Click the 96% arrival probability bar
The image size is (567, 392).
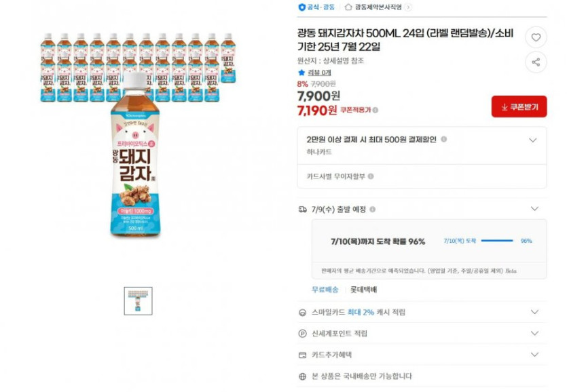[x=496, y=241]
